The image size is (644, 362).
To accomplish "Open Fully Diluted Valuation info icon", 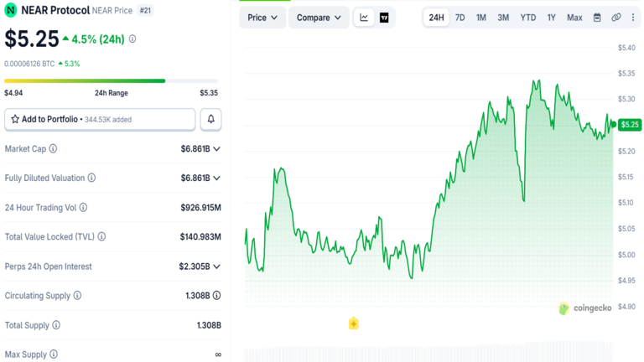I will 91,178.
